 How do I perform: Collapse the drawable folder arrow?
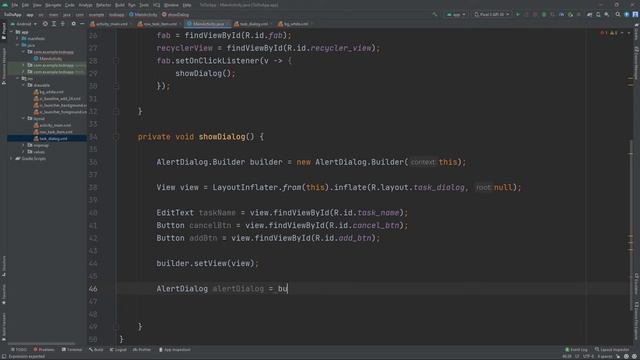point(24,85)
